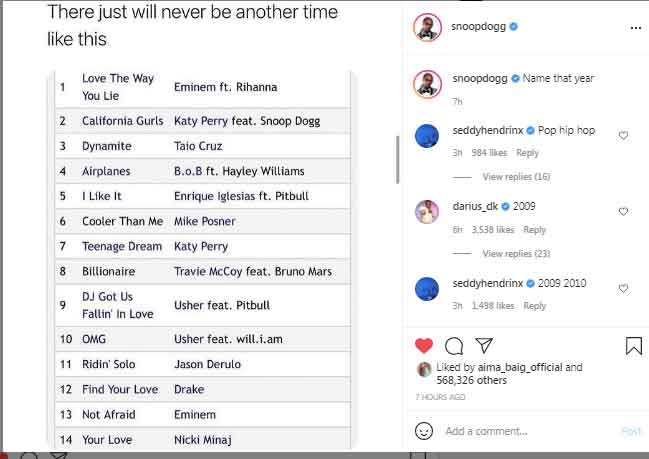The width and height of the screenshot is (649, 459).
Task: Click the red heart like icon
Action: coord(424,346)
